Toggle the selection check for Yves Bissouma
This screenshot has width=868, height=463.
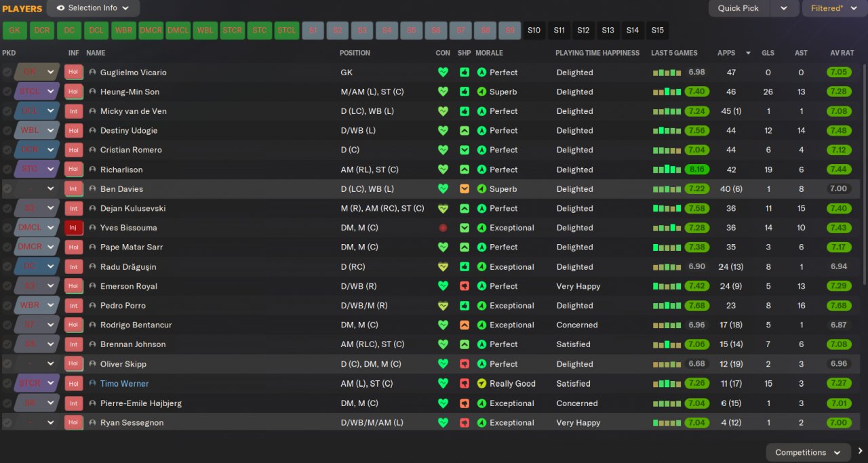click(x=7, y=228)
